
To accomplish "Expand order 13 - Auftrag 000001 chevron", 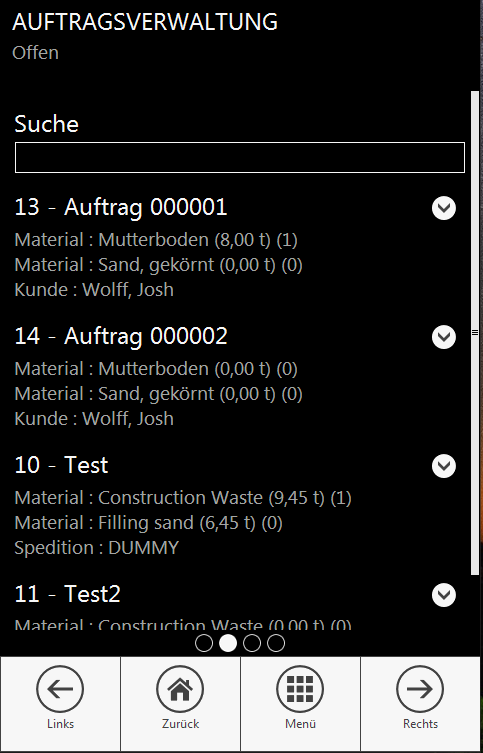I will tap(444, 208).
